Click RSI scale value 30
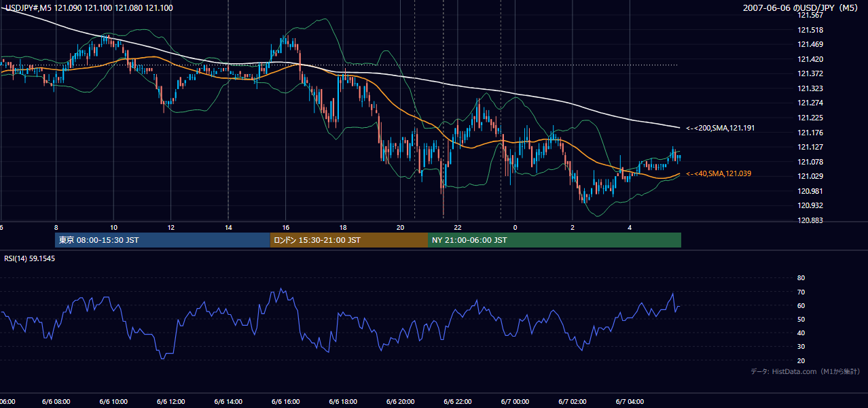The width and height of the screenshot is (868, 408). click(801, 347)
